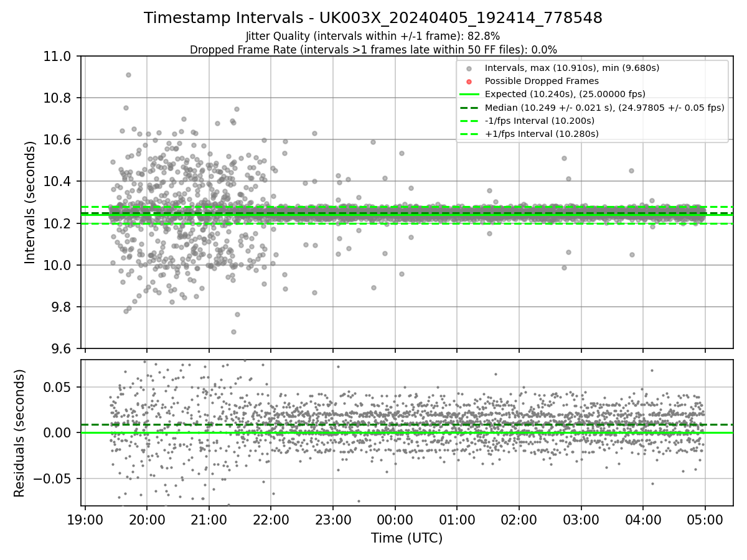Click the y-axis tick label 10.4
Viewport: 747px width, 560px height.
59,182
